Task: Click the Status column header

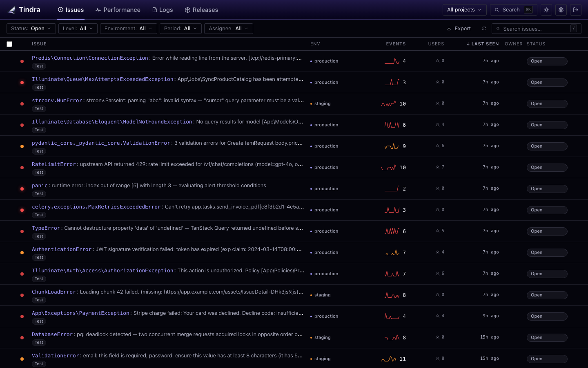Action: coord(536,44)
